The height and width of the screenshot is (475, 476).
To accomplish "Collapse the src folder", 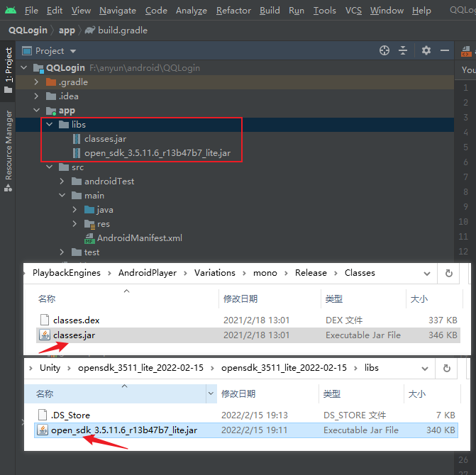I will point(49,167).
